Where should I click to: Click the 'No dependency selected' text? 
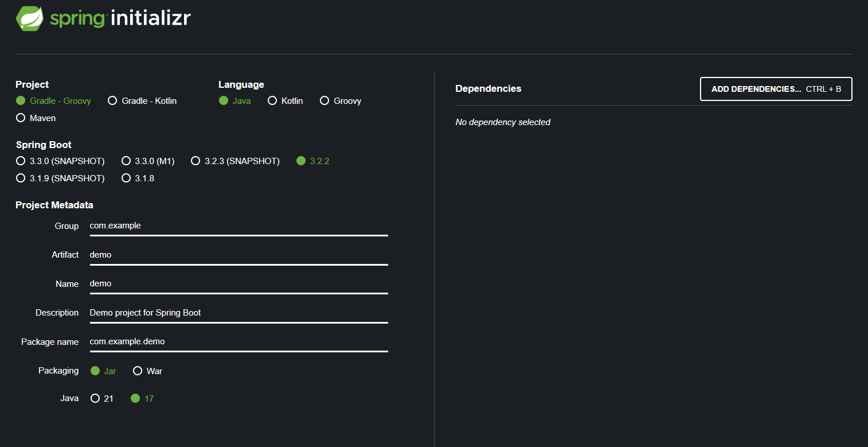(x=503, y=122)
